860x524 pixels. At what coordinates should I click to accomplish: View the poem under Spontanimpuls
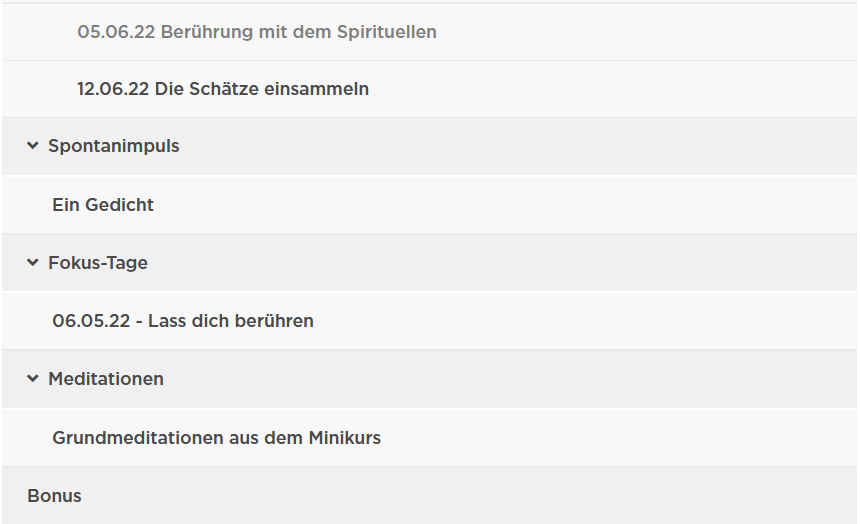[x=103, y=205]
